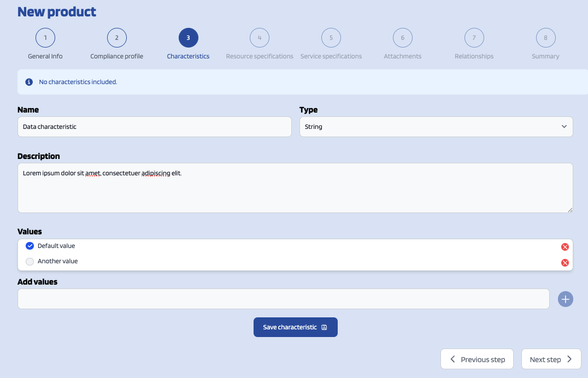Go back with Previous step button

tap(477, 359)
